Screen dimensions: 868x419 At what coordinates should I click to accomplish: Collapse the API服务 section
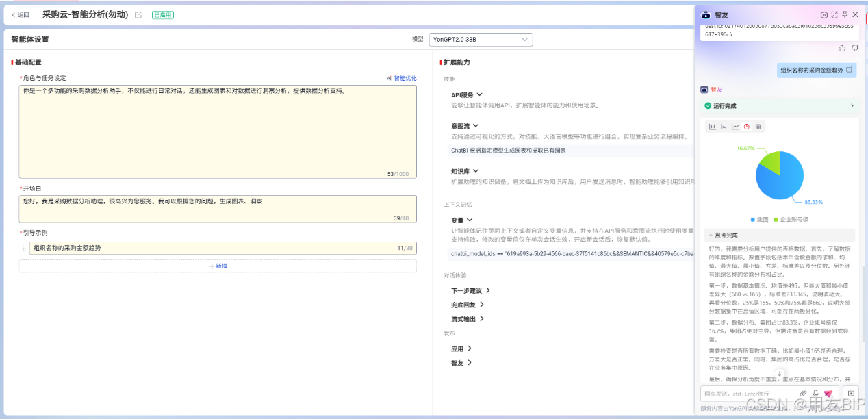tap(480, 94)
